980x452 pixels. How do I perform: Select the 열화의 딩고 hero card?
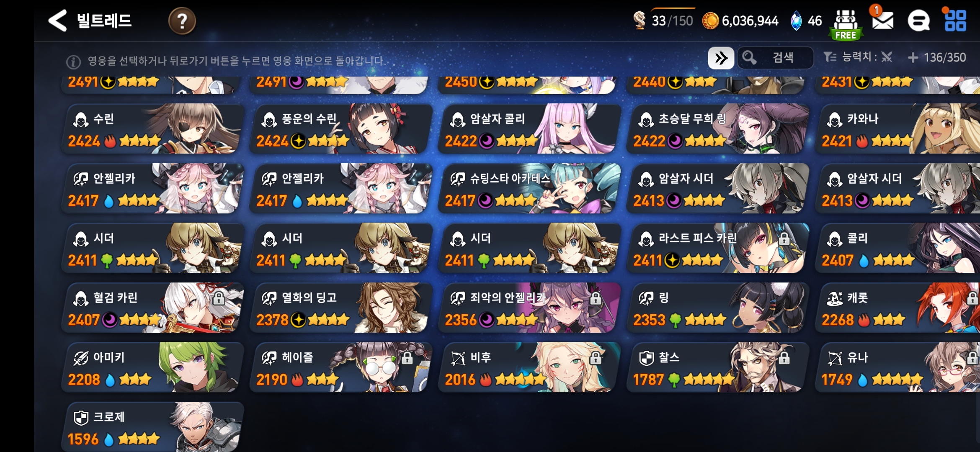(x=340, y=308)
